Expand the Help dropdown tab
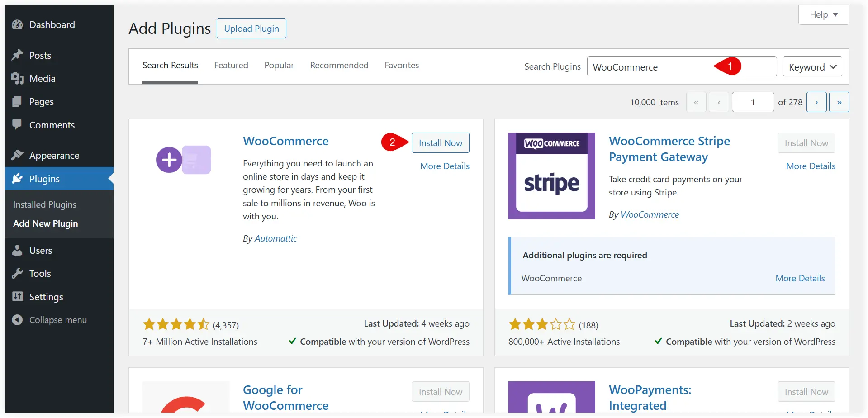 point(824,14)
